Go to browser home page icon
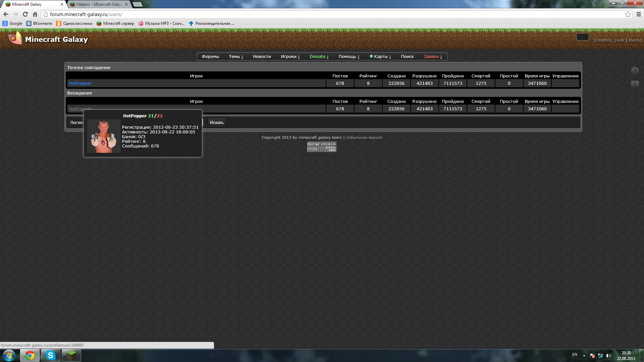Image resolution: width=644 pixels, height=362 pixels. [x=35, y=14]
